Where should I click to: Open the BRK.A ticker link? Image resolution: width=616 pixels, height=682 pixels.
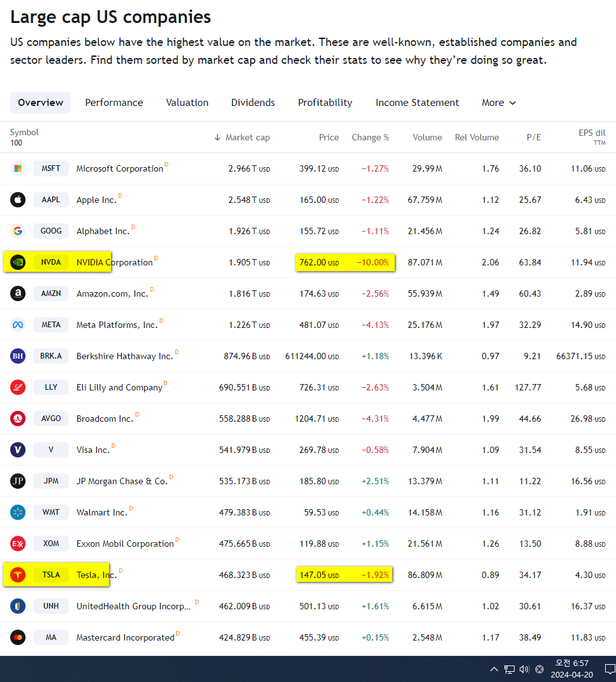[51, 356]
